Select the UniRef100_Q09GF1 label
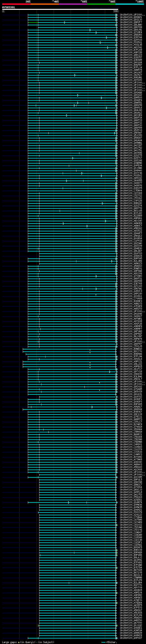Viewport: 146px width, 644px height. click(131, 399)
